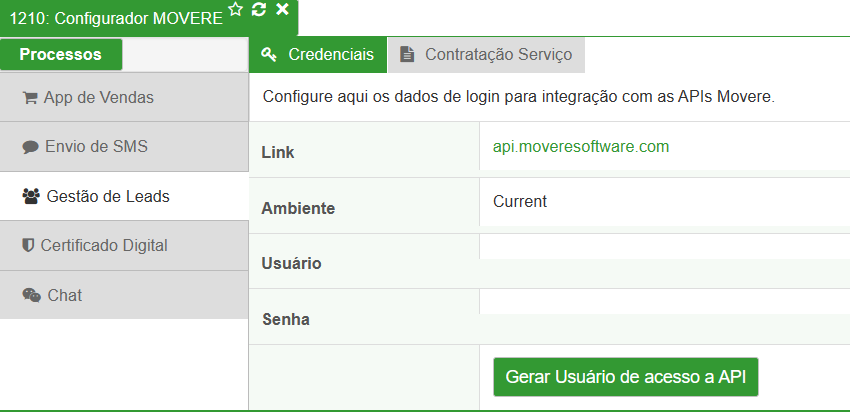Screen dimensions: 850x416
Task: Open App de Vendas process
Action: coord(124,97)
